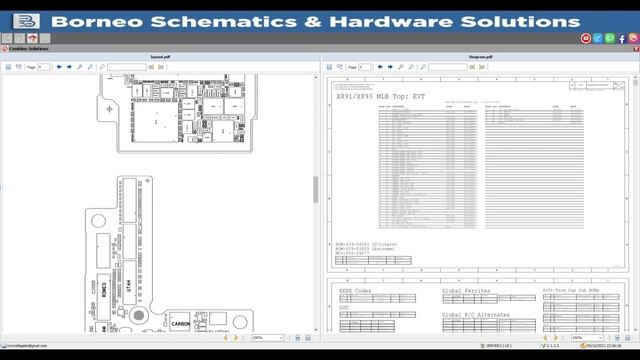Screen dimensions: 640x360
Task: Click the search magnifier icon in diagram.pdf toolbar
Action: (423, 67)
